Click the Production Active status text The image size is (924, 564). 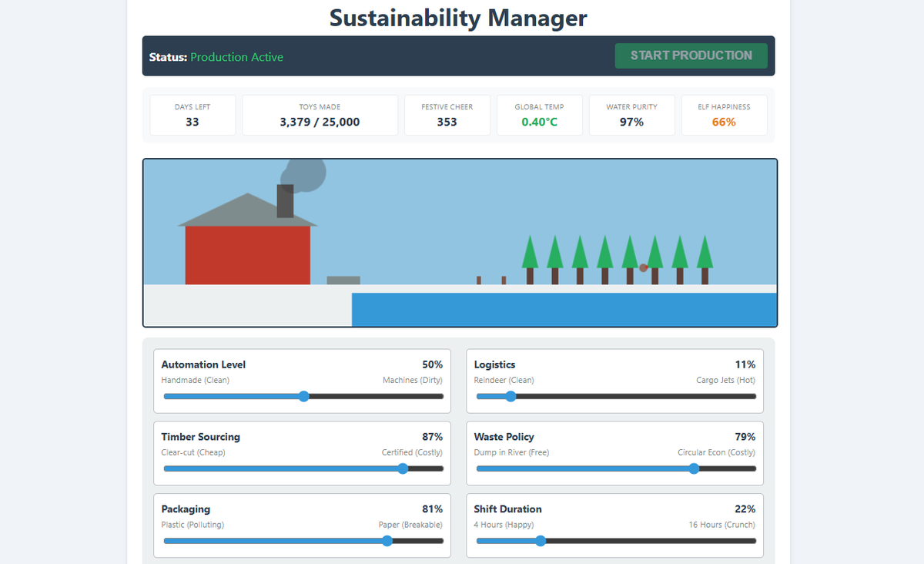pos(236,57)
